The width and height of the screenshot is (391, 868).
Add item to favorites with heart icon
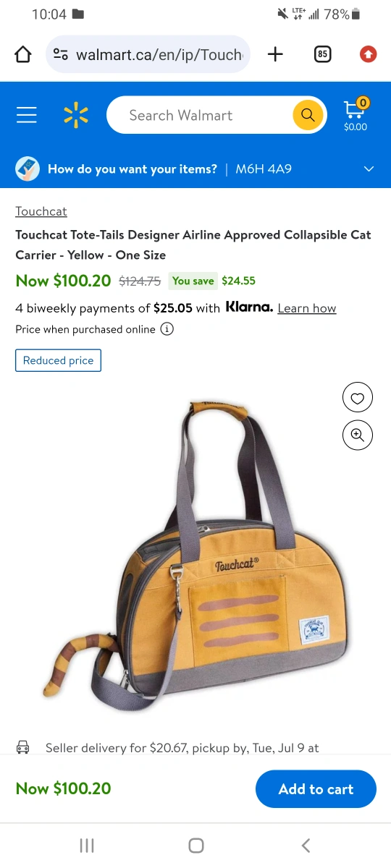(357, 398)
